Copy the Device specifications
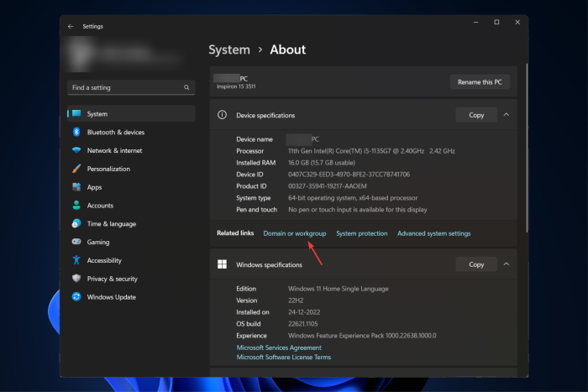 (x=476, y=115)
